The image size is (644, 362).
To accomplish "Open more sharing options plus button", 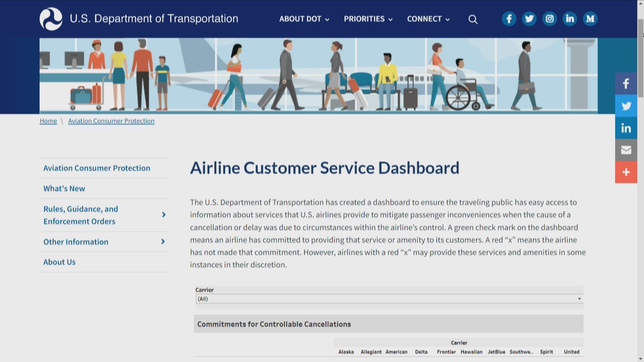I will [626, 172].
